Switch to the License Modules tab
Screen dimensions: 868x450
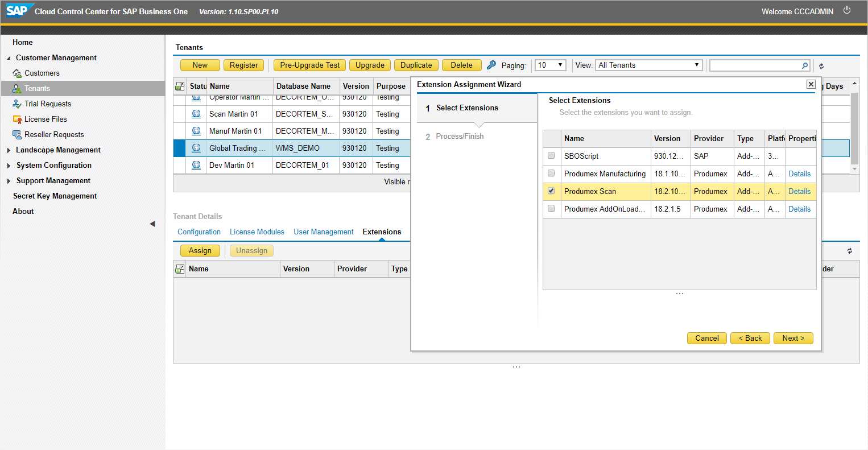(x=257, y=232)
